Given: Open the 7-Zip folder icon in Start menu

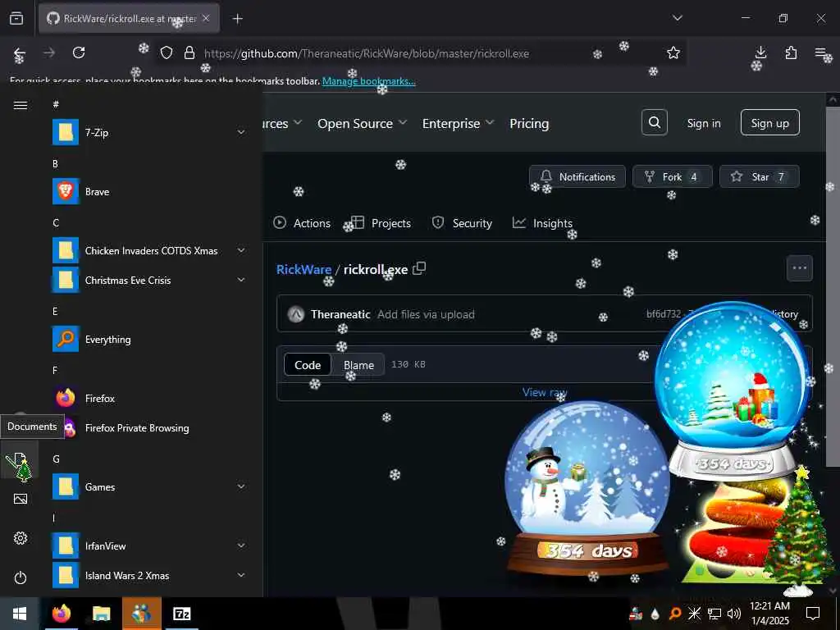Looking at the screenshot, I should (x=66, y=132).
